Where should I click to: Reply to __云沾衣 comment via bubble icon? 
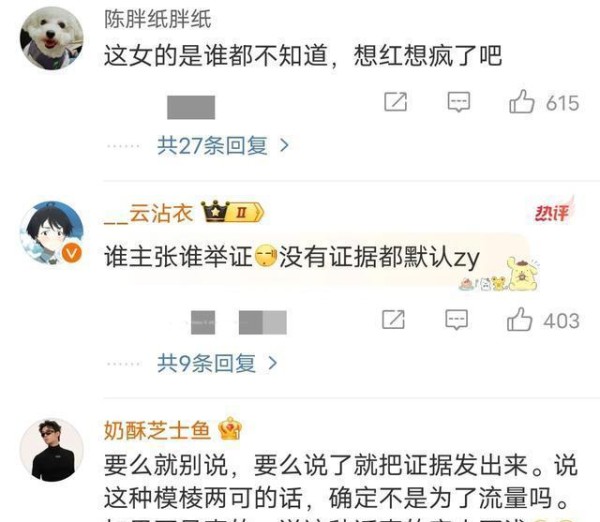[x=457, y=319]
